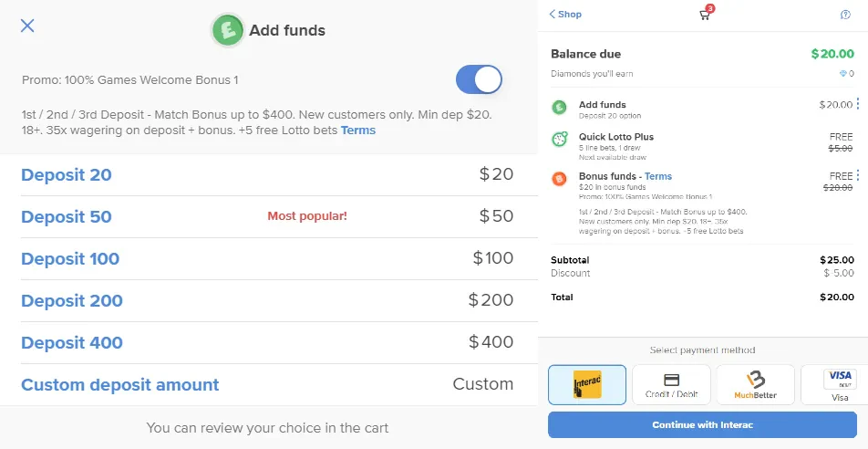Screen dimensions: 868x449
Task: Go back to Shop
Action: click(565, 15)
